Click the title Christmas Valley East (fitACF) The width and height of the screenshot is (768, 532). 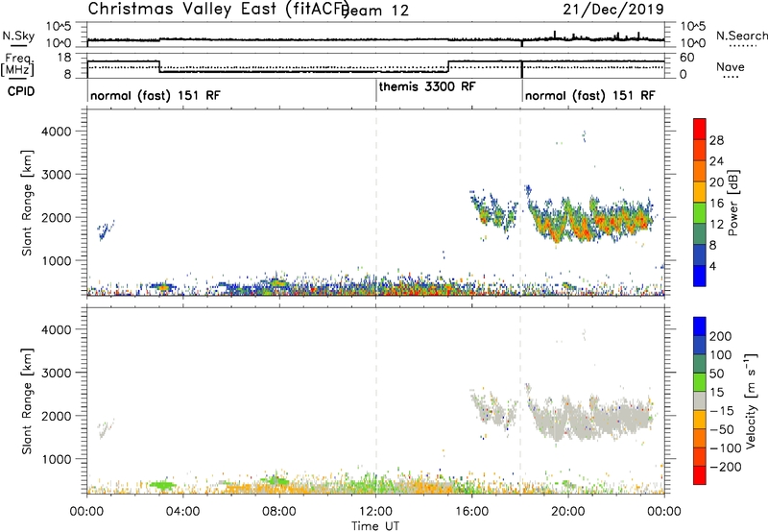tap(219, 10)
